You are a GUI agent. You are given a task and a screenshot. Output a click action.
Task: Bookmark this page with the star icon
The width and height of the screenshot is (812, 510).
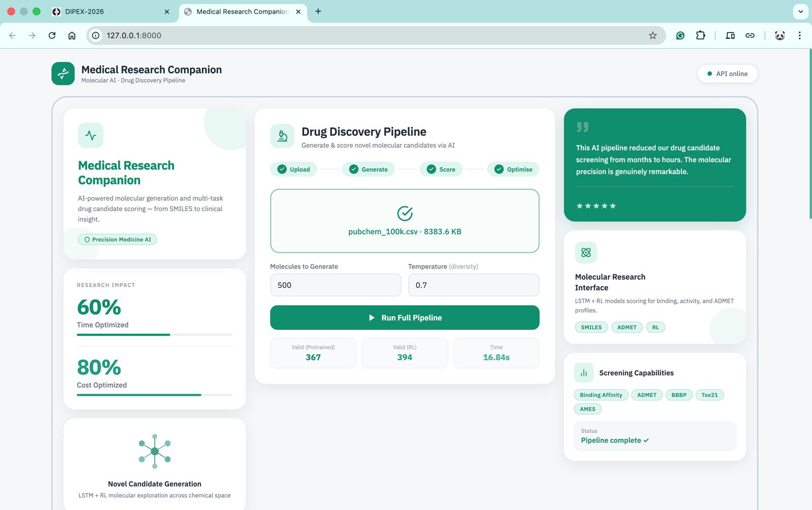653,36
